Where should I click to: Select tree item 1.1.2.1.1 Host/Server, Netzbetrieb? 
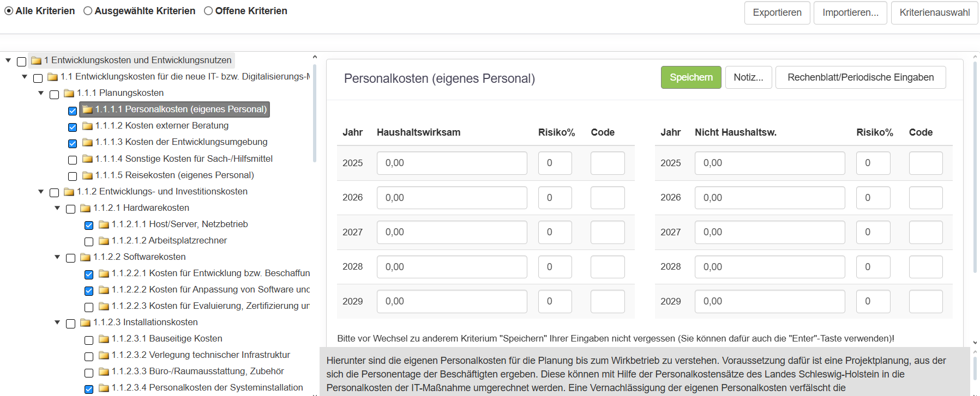point(179,224)
